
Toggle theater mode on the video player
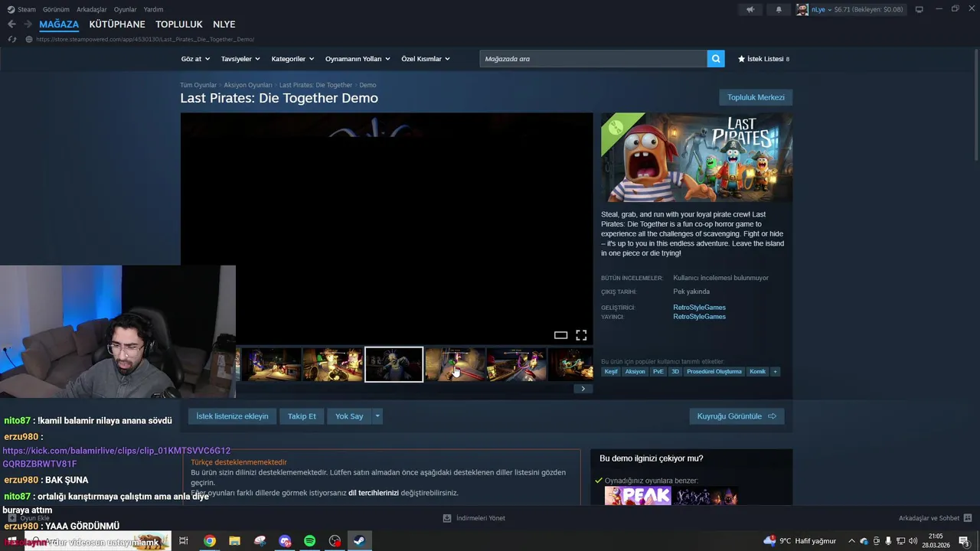click(x=560, y=335)
